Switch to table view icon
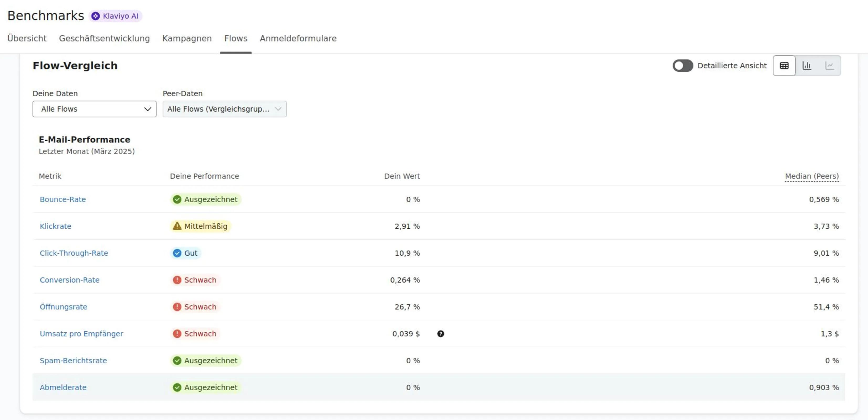This screenshot has width=868, height=420. pos(784,66)
